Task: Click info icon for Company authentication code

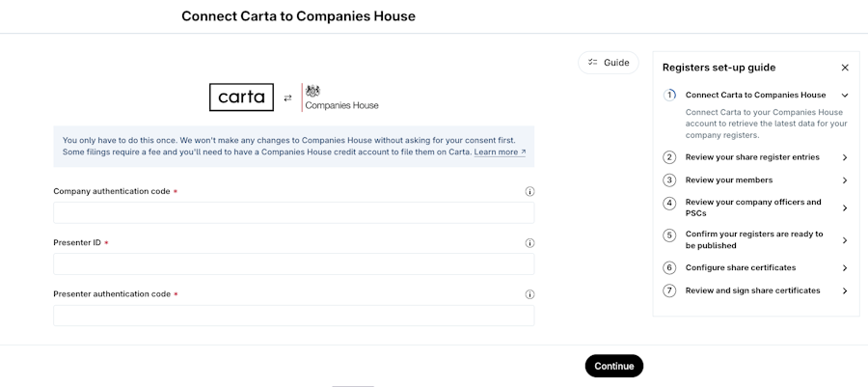Action: click(x=529, y=191)
